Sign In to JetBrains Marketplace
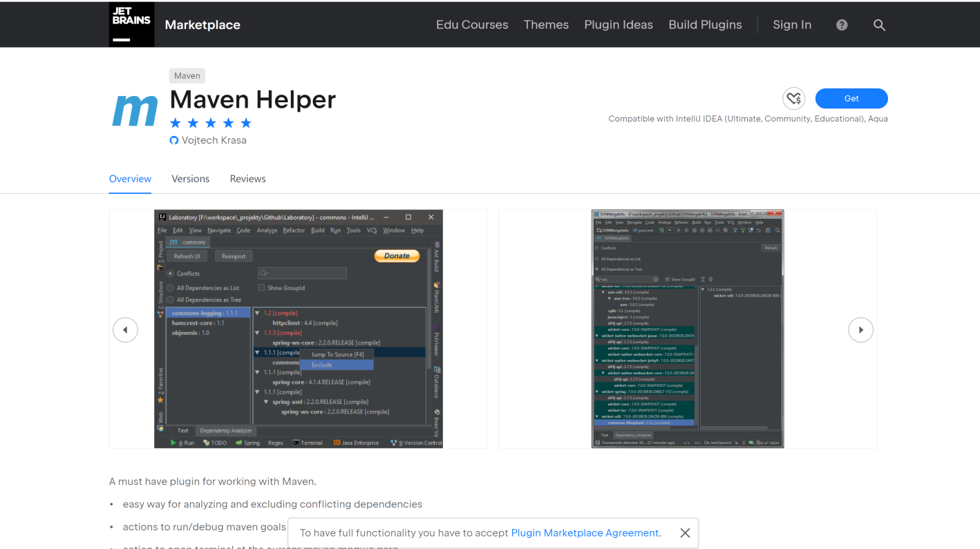 (792, 25)
